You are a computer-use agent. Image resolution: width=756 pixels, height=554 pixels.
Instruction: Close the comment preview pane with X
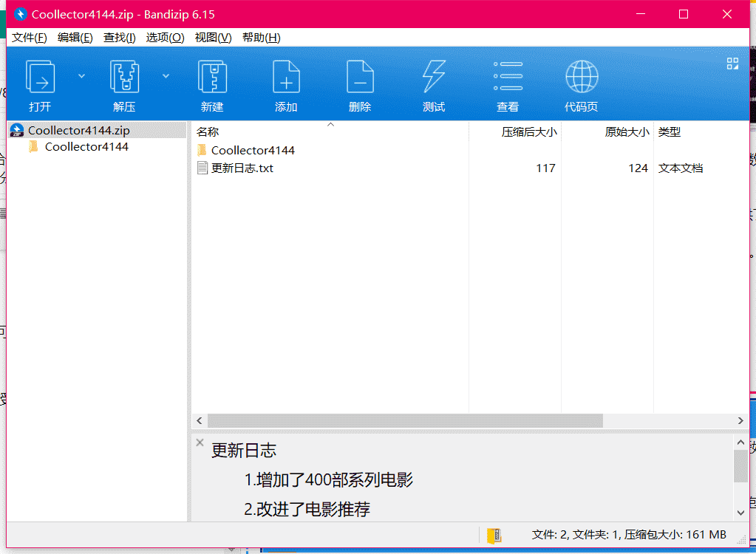click(x=200, y=442)
